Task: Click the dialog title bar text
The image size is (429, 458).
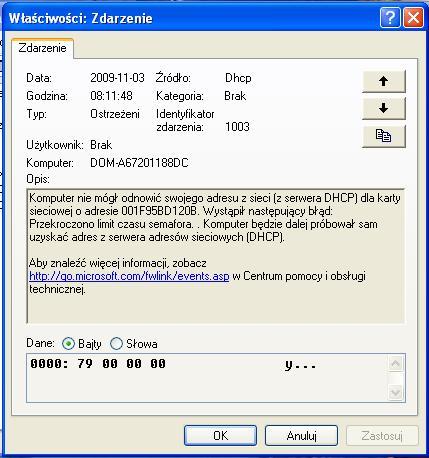Action: [80, 18]
